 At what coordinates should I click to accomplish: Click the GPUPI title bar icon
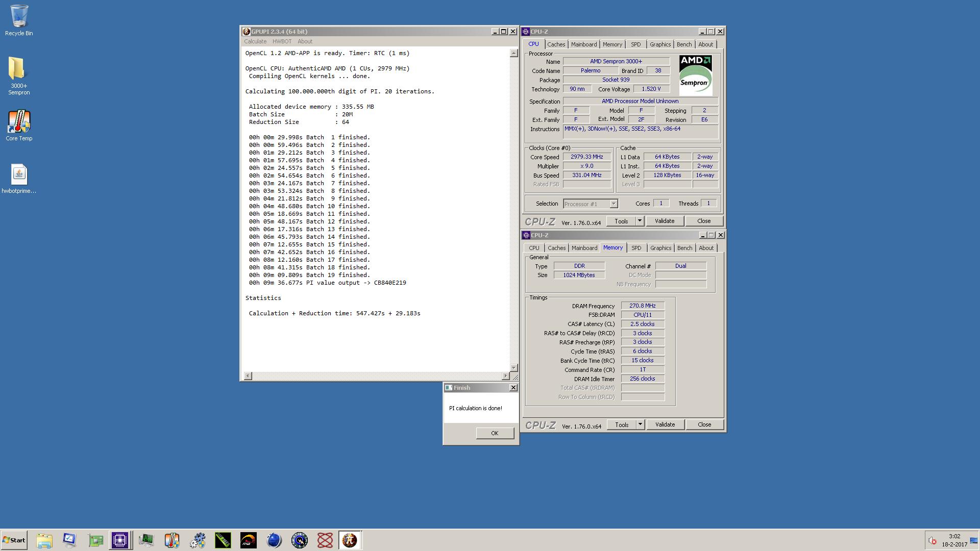pos(246,32)
